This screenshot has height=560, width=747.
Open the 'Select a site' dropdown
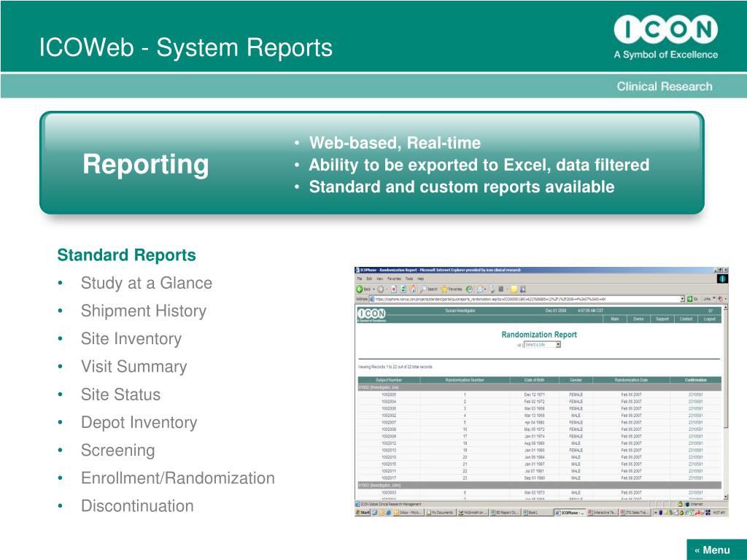click(x=542, y=344)
